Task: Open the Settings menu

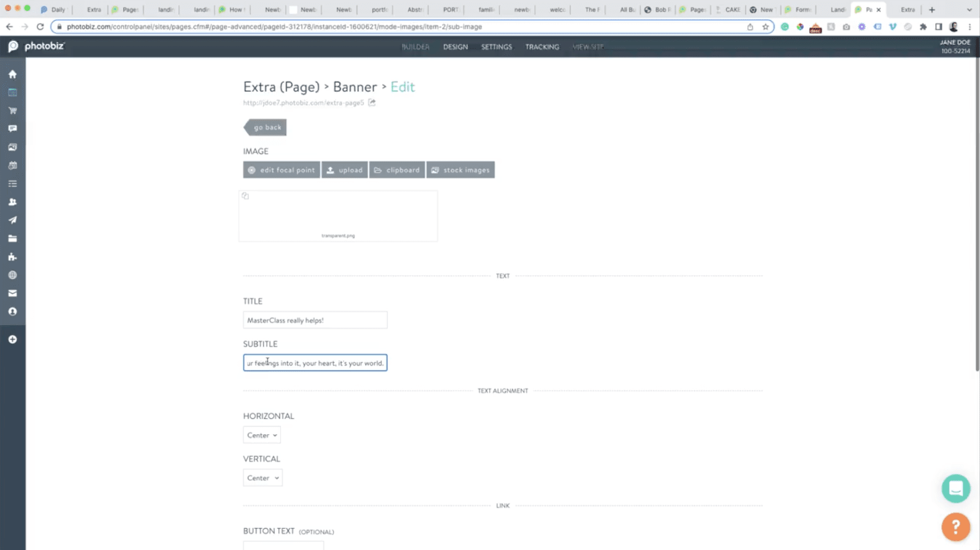Action: 496,47
